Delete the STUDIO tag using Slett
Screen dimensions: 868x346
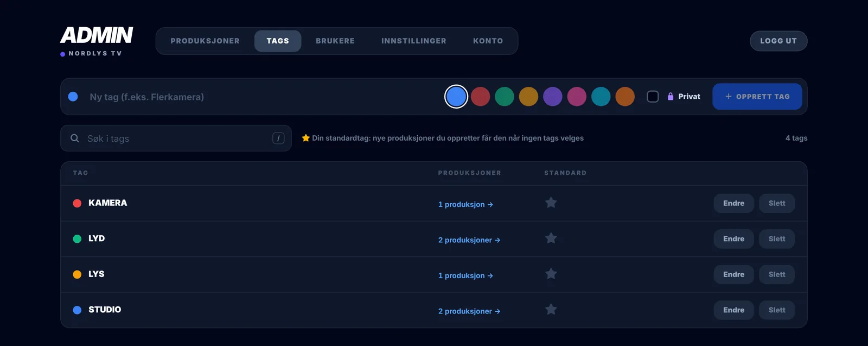(777, 310)
